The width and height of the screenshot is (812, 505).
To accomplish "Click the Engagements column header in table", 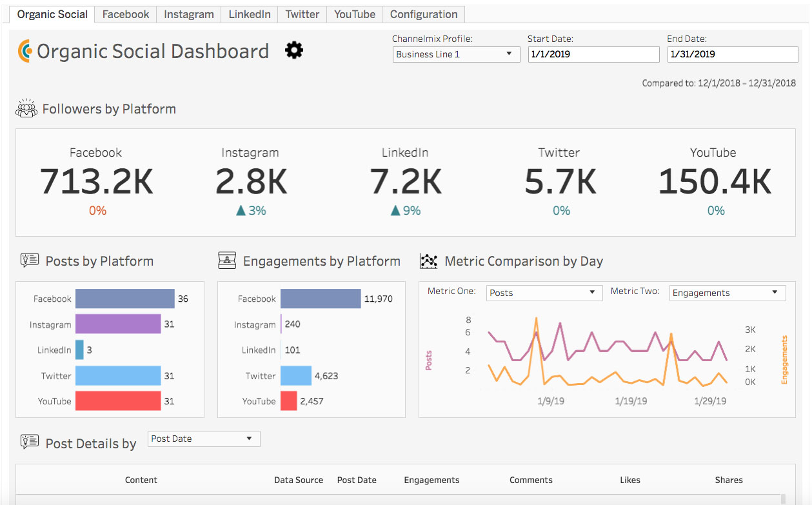I will click(431, 480).
